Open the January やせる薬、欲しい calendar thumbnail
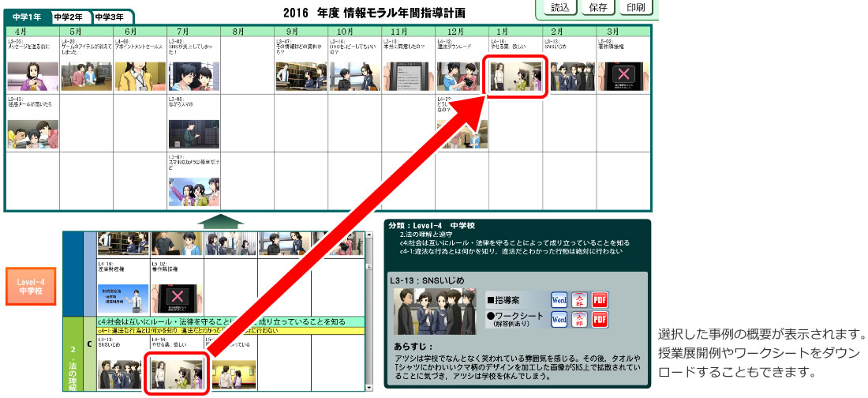 tap(516, 77)
